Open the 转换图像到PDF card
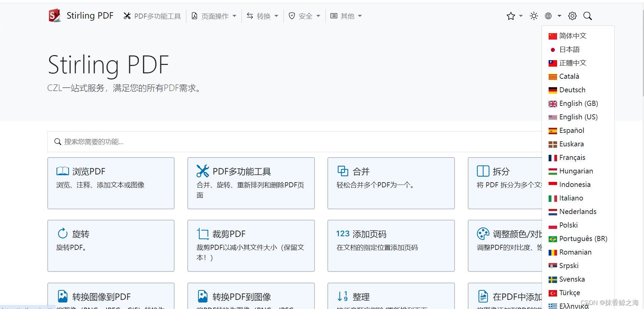The image size is (644, 309). pyautogui.click(x=111, y=296)
